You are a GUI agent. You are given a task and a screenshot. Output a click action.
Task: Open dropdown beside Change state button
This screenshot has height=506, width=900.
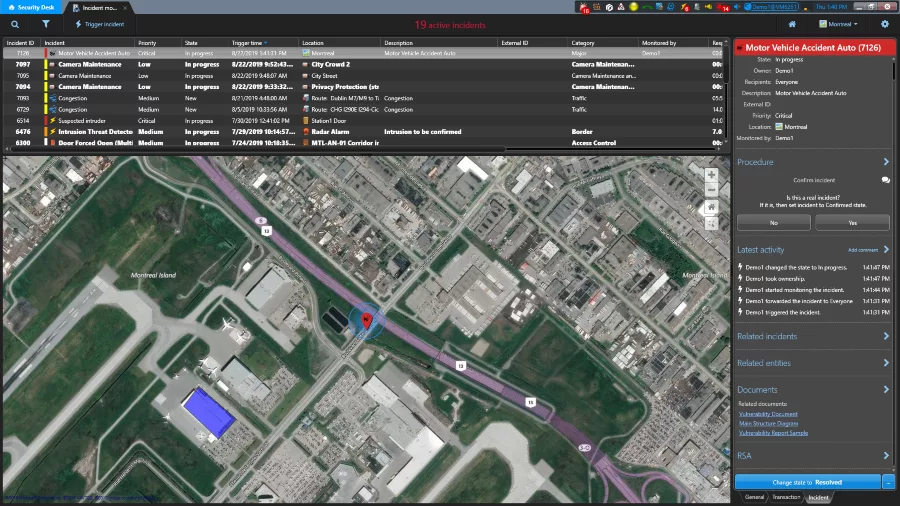pyautogui.click(x=888, y=482)
